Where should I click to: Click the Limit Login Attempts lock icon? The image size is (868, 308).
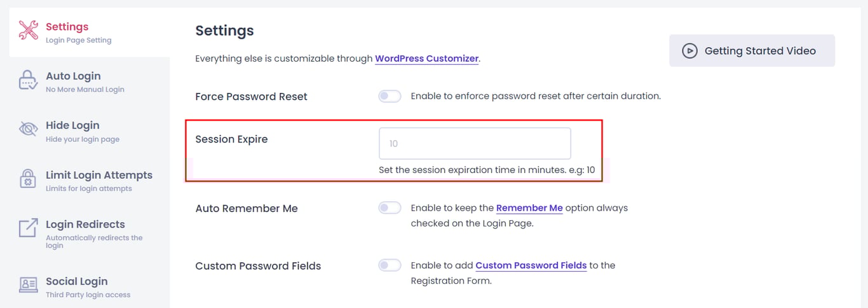[x=28, y=179]
